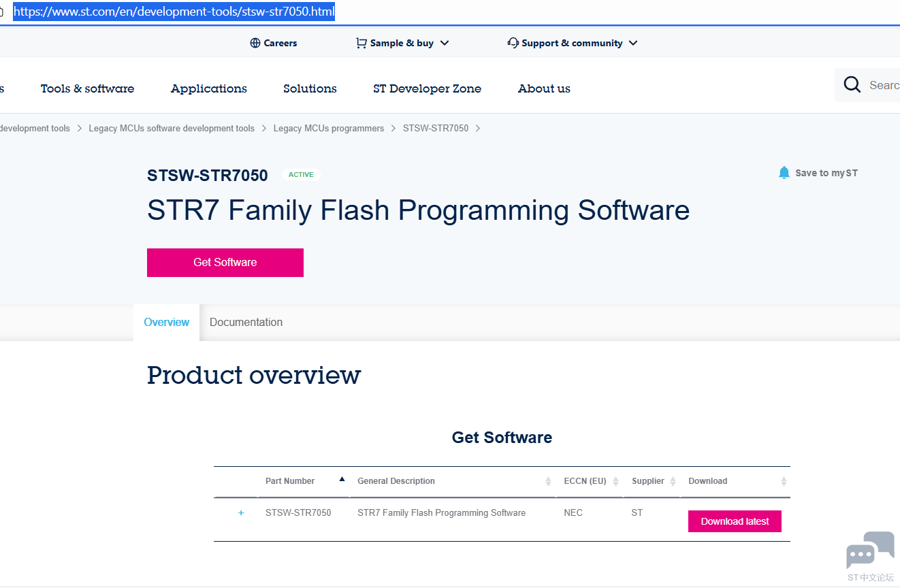Click the NEC ECCN cell
Image resolution: width=900 pixels, height=588 pixels.
pyautogui.click(x=573, y=512)
